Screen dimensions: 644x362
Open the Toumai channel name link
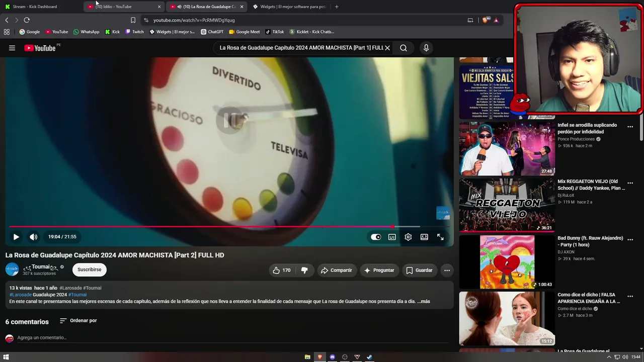point(41,267)
